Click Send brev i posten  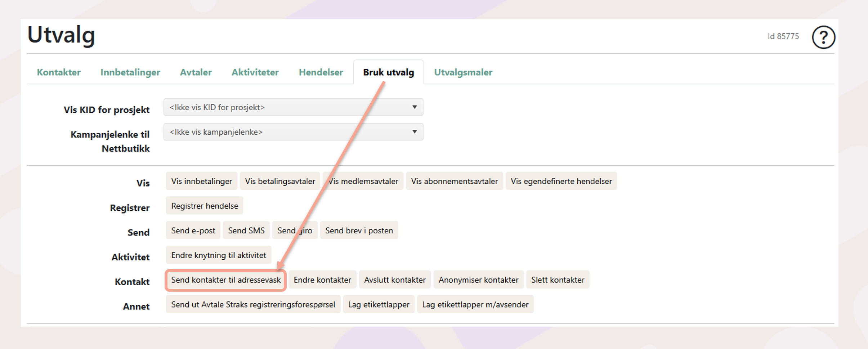[359, 231]
